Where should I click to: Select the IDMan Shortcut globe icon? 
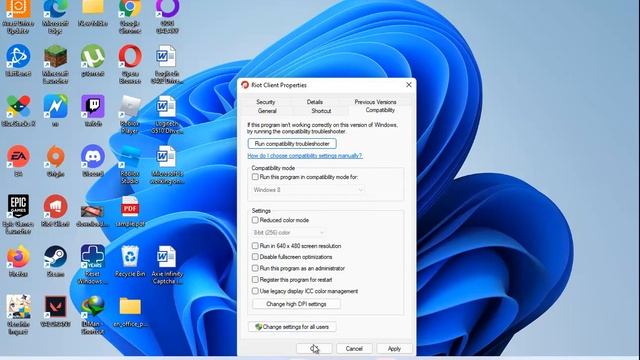point(93,307)
